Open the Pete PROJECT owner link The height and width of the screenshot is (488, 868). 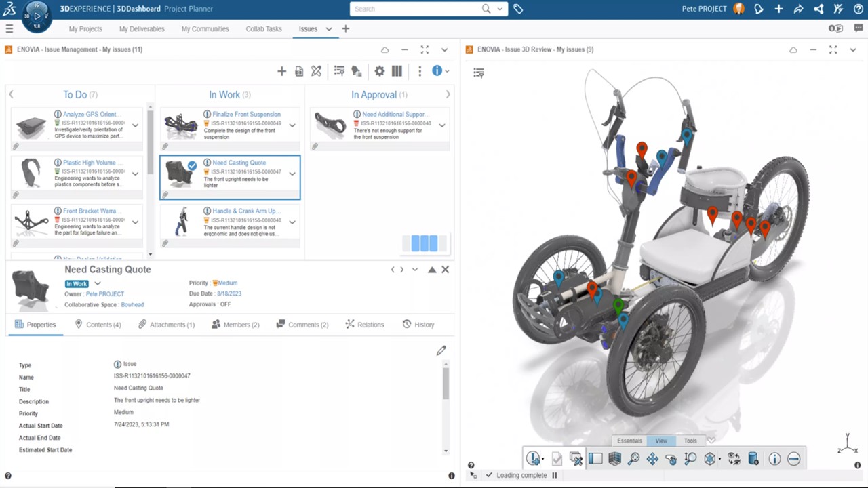pyautogui.click(x=105, y=294)
